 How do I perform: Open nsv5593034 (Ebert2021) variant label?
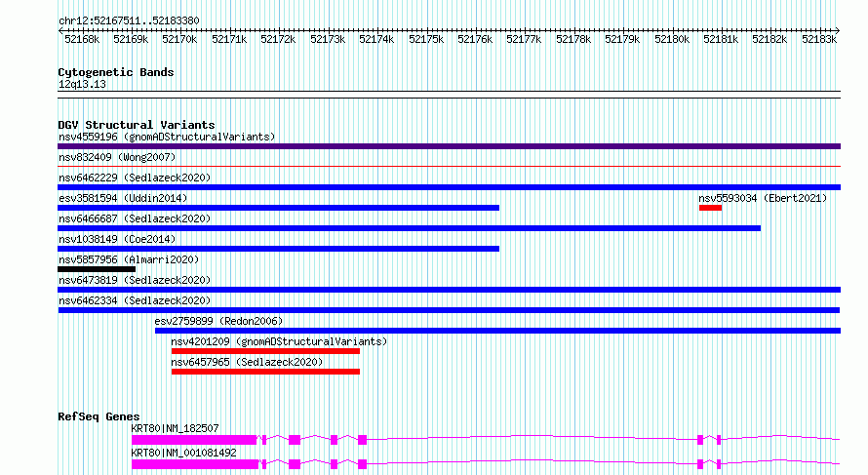[x=763, y=198]
